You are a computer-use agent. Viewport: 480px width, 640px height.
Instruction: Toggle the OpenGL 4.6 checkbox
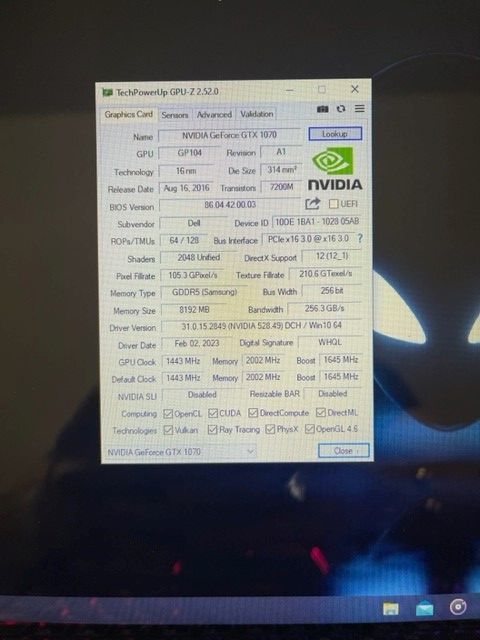coord(310,429)
